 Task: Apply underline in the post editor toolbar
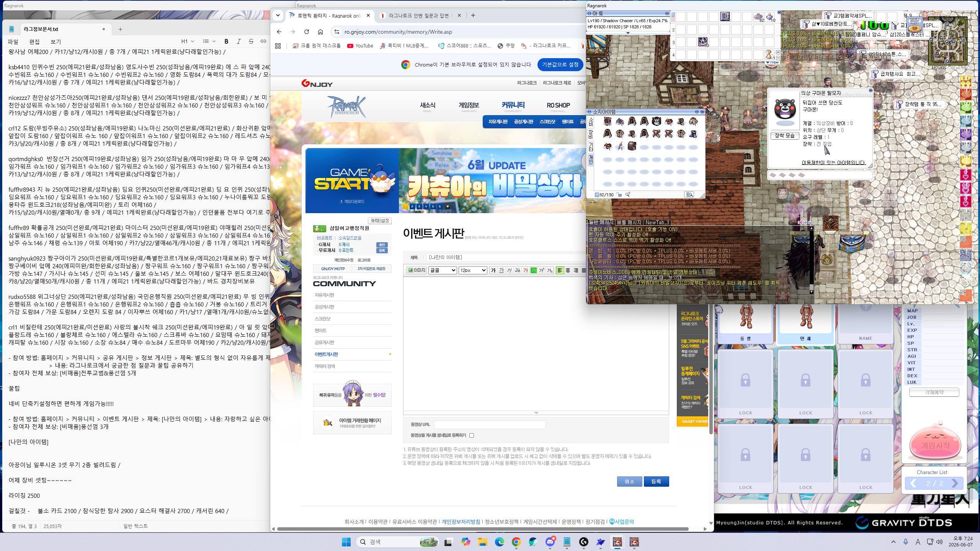pos(501,270)
